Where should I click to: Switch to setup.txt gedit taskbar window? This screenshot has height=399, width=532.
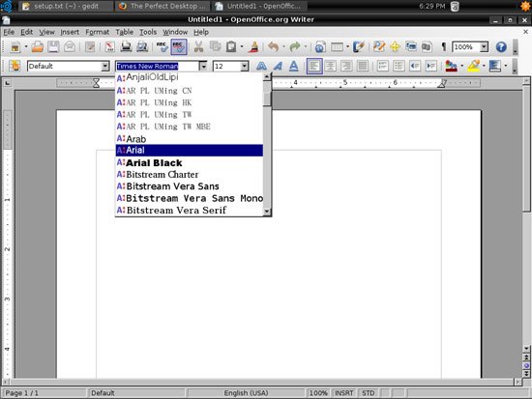tap(66, 6)
